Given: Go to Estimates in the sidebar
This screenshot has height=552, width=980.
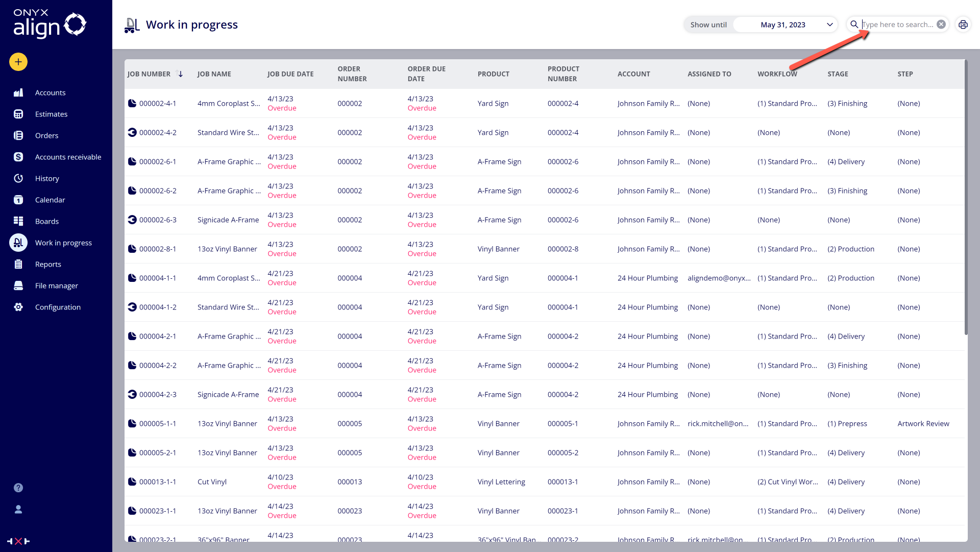Looking at the screenshot, I should tap(51, 114).
